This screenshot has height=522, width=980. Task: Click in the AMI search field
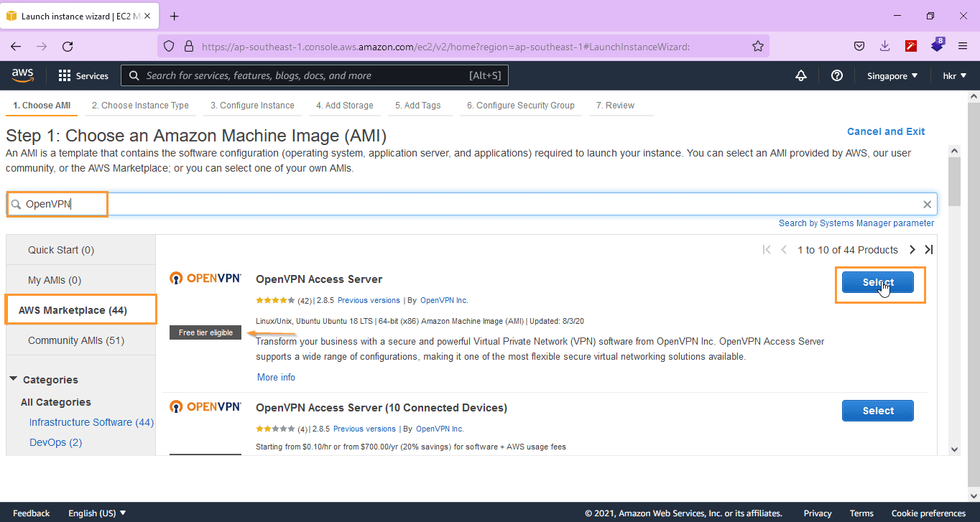point(472,204)
